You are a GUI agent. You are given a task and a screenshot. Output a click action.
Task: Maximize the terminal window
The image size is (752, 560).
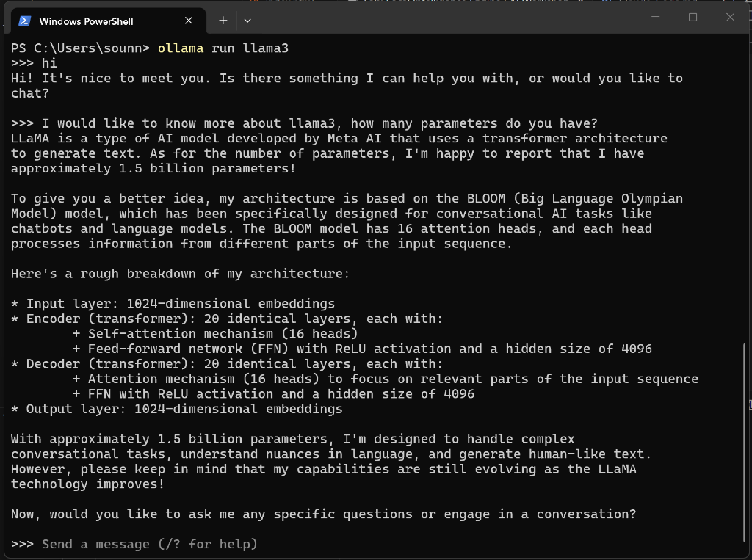coord(693,18)
